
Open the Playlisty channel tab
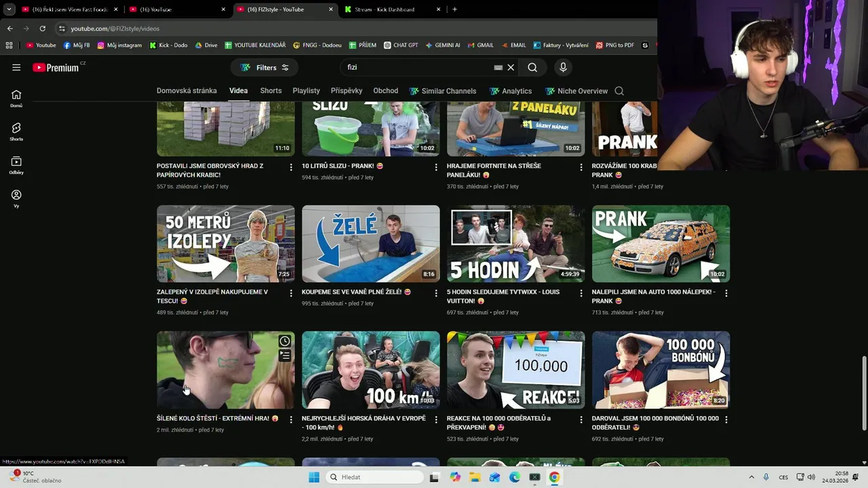click(x=306, y=91)
